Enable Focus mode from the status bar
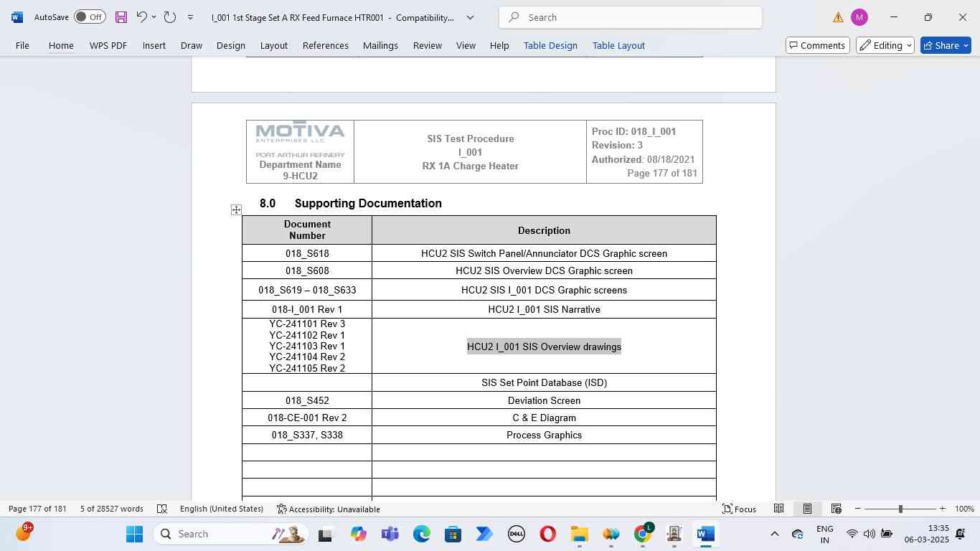Screen dimensions: 980x551 click(x=739, y=509)
